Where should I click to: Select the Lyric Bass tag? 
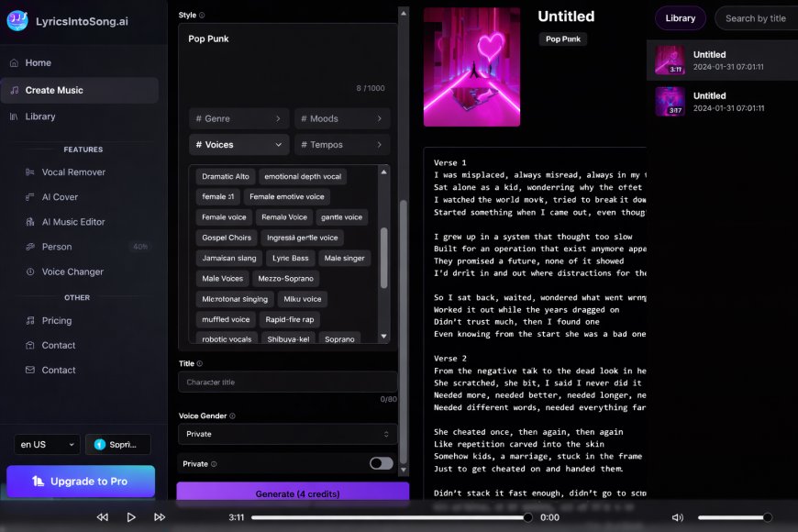tap(290, 258)
